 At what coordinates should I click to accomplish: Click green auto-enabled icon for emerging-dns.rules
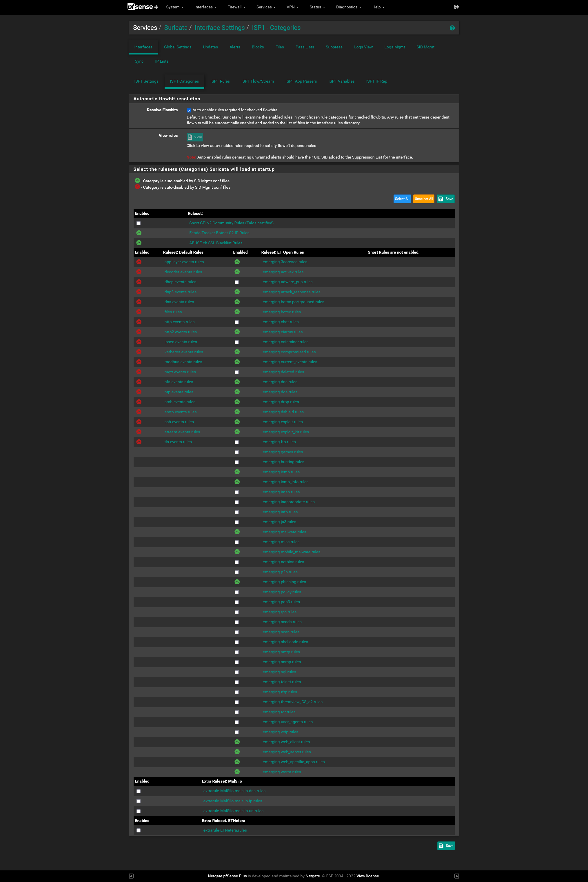click(237, 382)
